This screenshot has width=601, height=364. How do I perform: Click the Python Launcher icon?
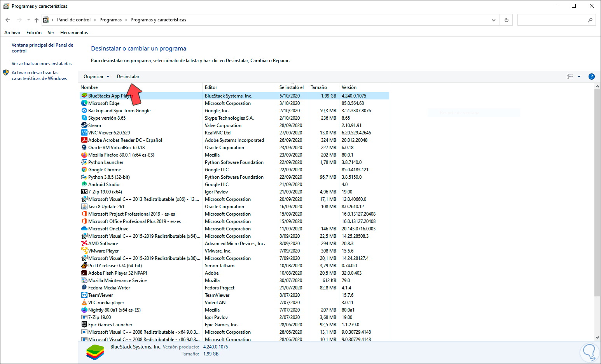click(x=84, y=162)
